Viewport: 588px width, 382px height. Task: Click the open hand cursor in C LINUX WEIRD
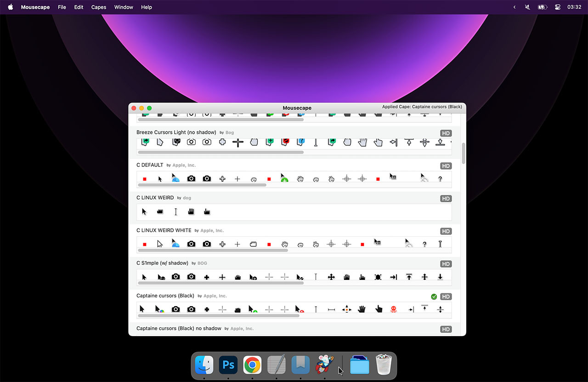click(x=191, y=212)
